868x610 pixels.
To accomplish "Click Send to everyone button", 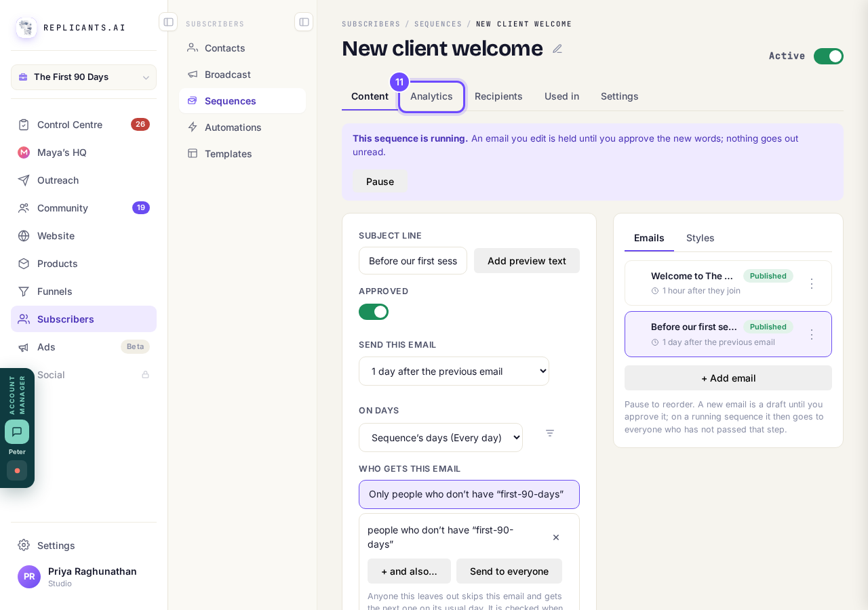I will point(509,571).
